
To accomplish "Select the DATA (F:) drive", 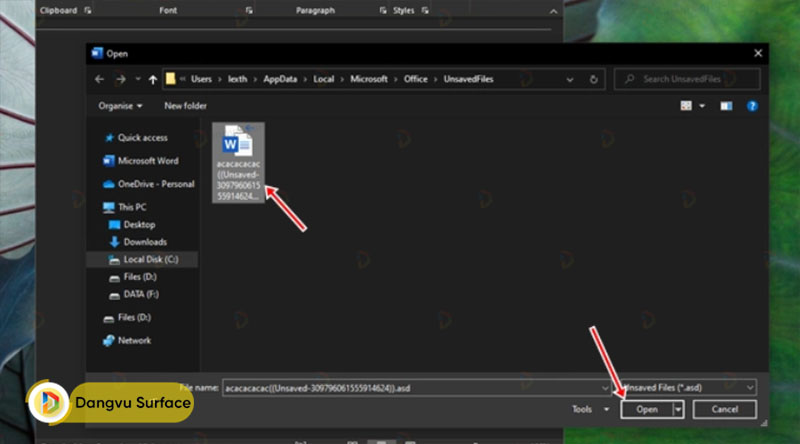I will click(x=140, y=295).
